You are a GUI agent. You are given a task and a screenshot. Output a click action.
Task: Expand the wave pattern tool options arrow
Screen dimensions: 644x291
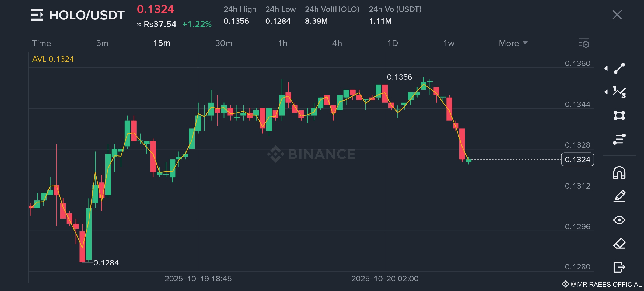pos(606,92)
